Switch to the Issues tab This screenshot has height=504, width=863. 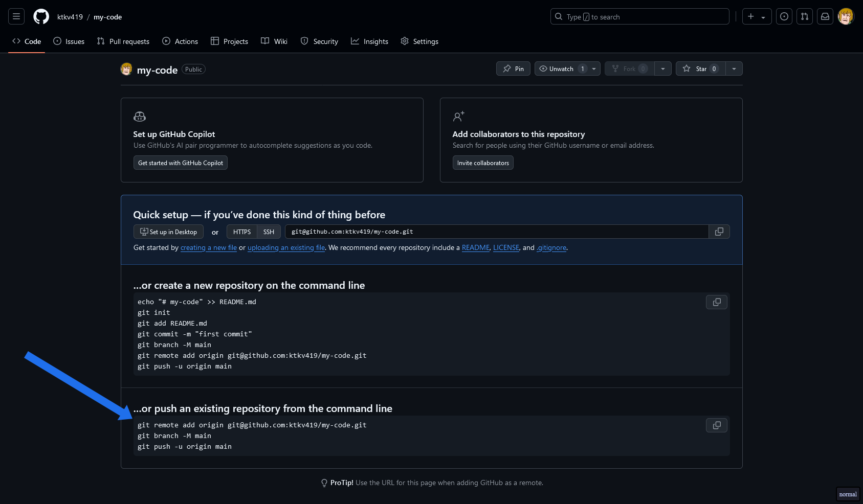[69, 41]
